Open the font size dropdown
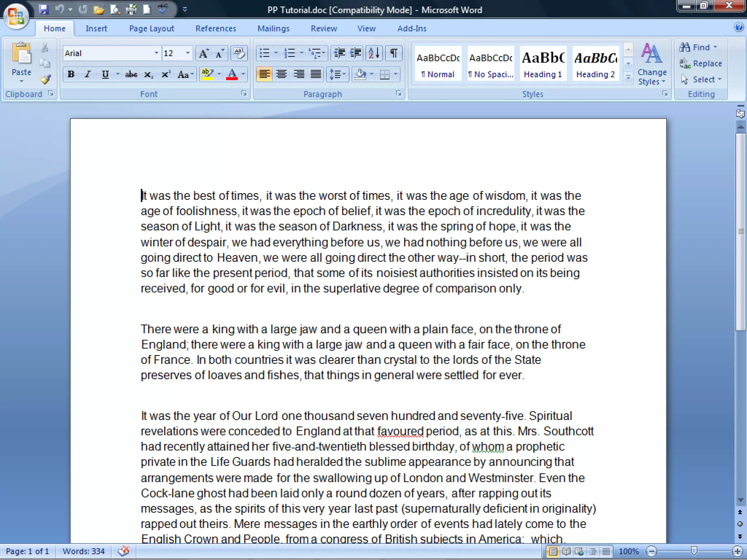The image size is (747, 560). click(187, 53)
